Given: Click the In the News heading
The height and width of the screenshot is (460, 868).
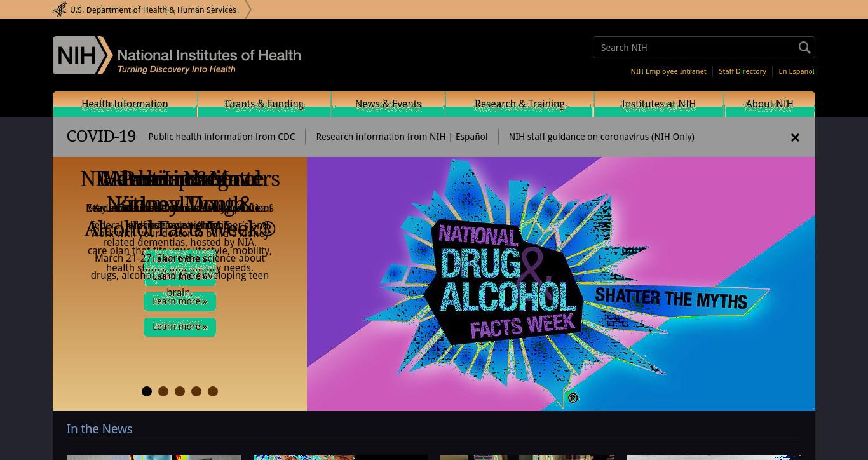Looking at the screenshot, I should [x=100, y=429].
